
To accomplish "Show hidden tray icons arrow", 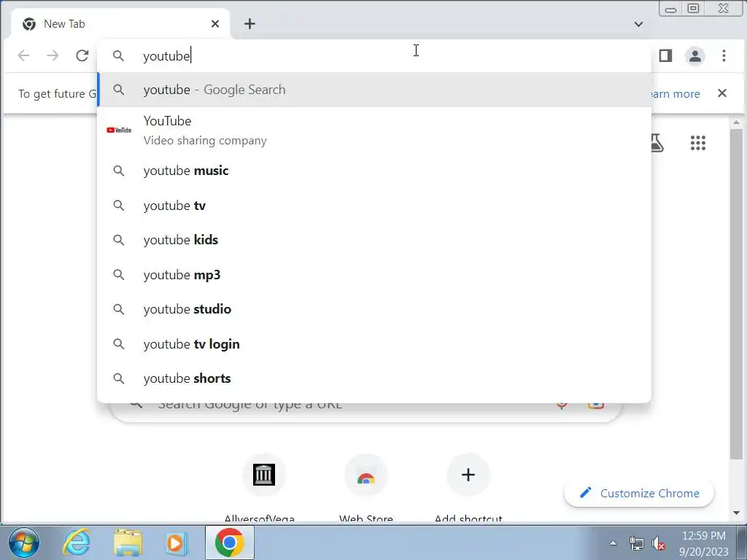I will click(613, 542).
